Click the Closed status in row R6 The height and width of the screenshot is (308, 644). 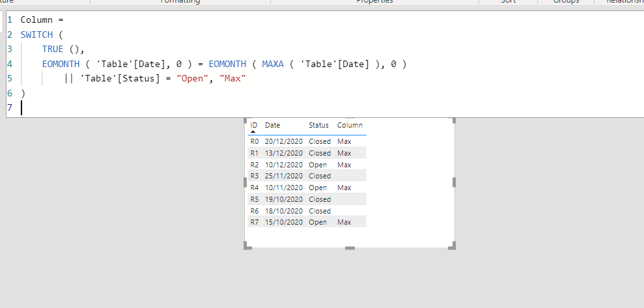coord(320,211)
